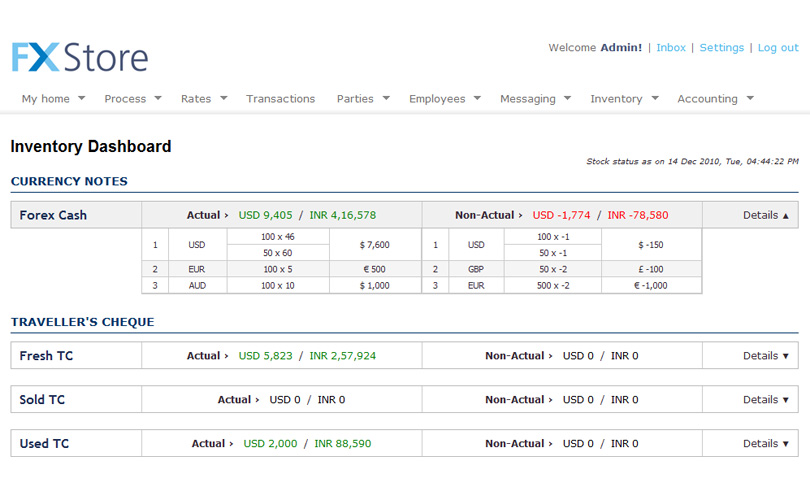Image resolution: width=810 pixels, height=500 pixels.
Task: Open the Rates dropdown
Action: pos(203,99)
